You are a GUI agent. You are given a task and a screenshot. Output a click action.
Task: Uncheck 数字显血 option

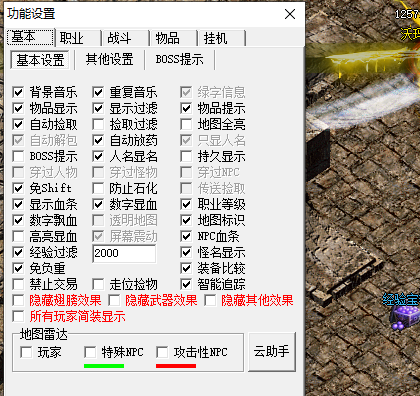click(x=98, y=204)
